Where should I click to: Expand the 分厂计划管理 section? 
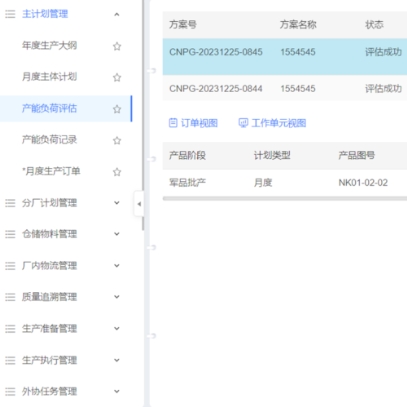point(117,203)
